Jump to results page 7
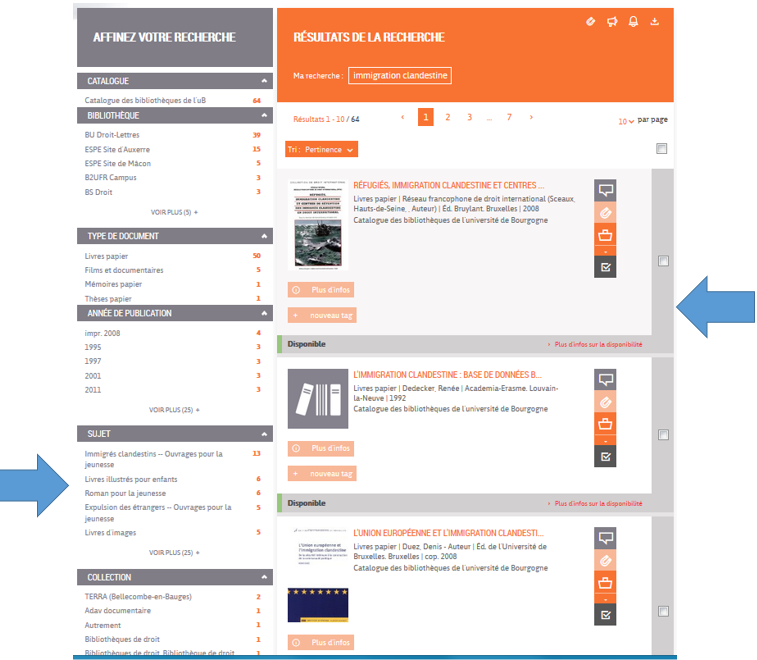 pyautogui.click(x=509, y=118)
